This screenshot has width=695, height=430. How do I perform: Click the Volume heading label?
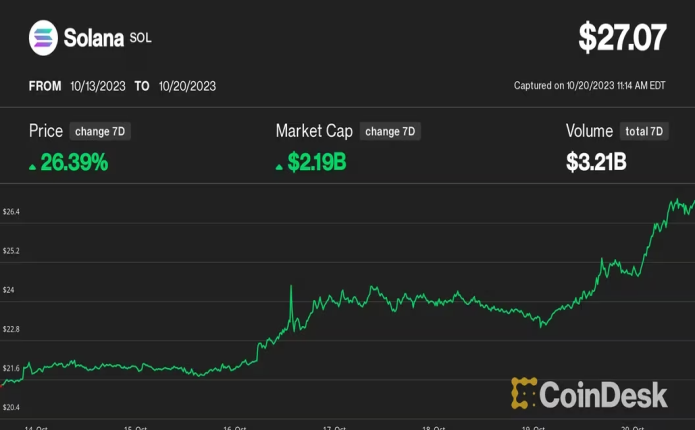point(589,131)
